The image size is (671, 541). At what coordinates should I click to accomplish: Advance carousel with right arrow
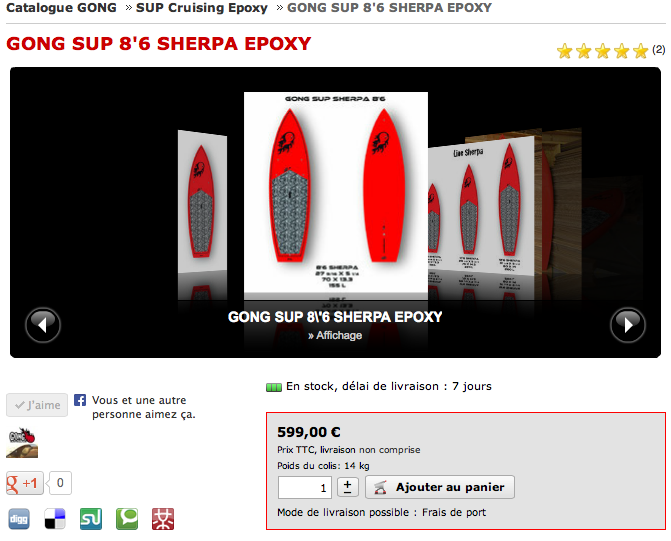[x=627, y=325]
